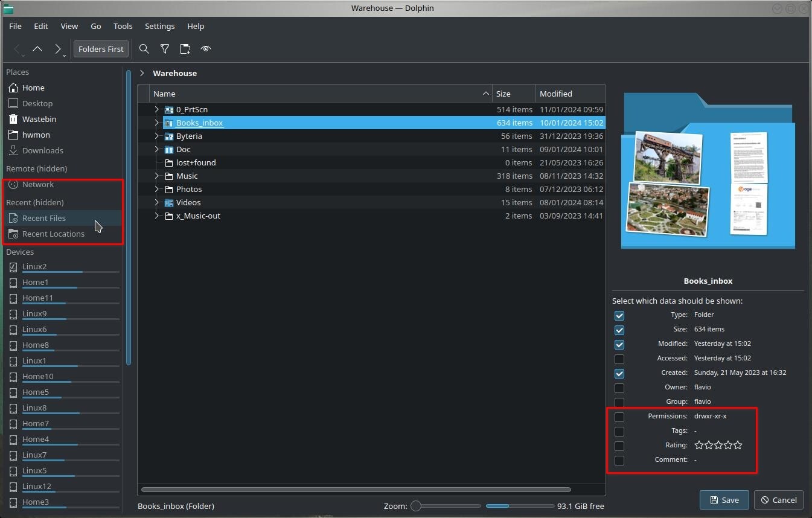Open Home in the Places panel
This screenshot has height=518, width=812.
click(33, 88)
